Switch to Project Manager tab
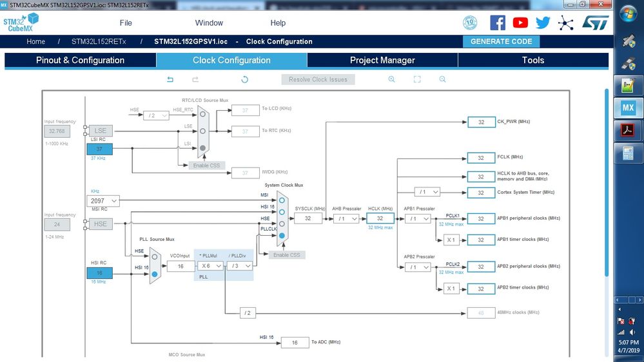Viewport: 644px width, 362px height. coord(382,61)
